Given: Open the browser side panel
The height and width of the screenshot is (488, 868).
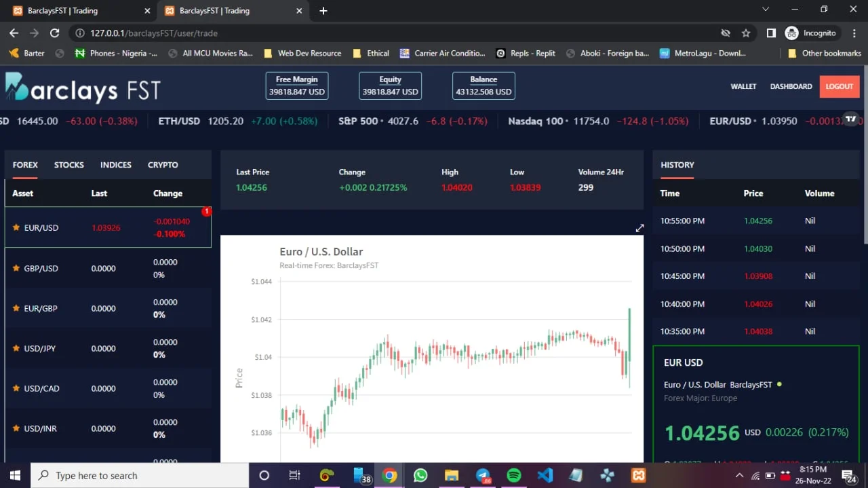Looking at the screenshot, I should [x=771, y=33].
